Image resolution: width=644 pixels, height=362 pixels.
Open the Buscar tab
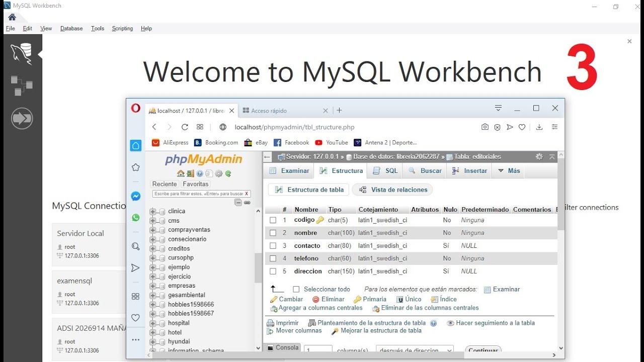pos(425,171)
